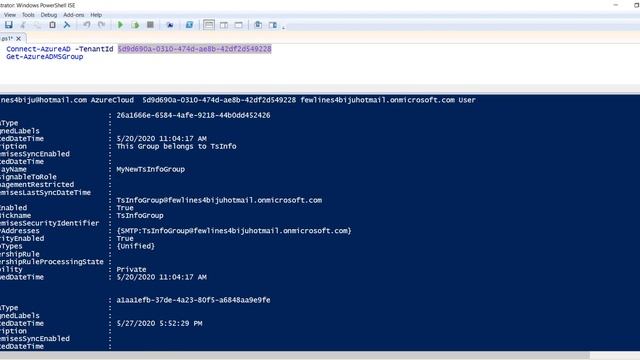Click the group Id 26a1666e-6584-4afe-9218-44b0dd452426
This screenshot has width=640, height=360.
tap(193, 116)
